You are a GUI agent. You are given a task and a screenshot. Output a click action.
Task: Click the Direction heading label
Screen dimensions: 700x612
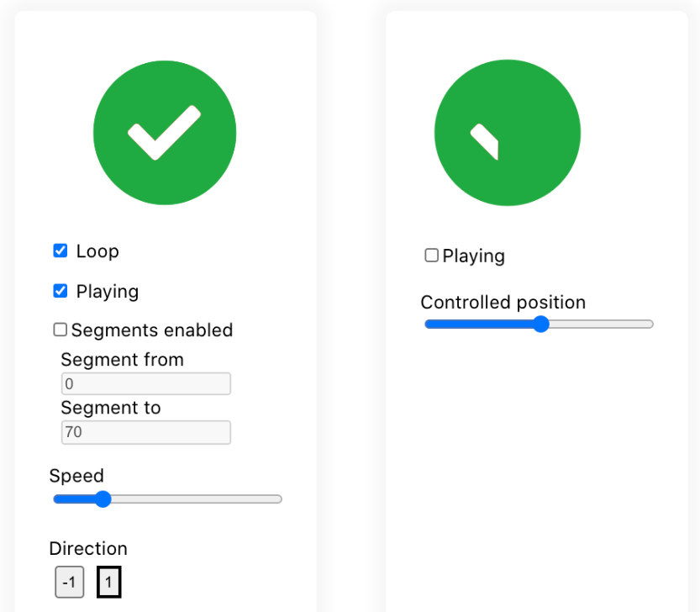88,549
